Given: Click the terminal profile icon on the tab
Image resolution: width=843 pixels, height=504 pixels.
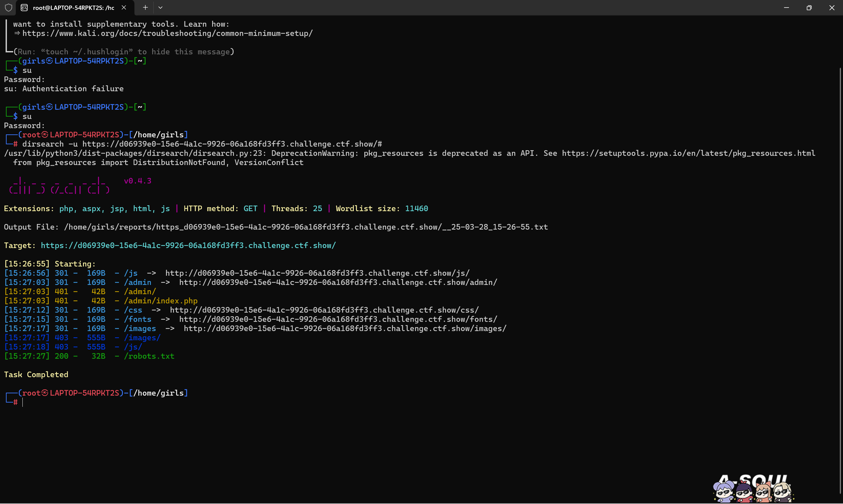Looking at the screenshot, I should pos(24,8).
